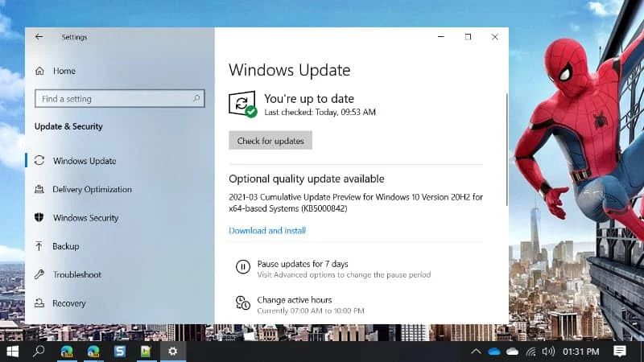Click the active hours clock icon

point(243,303)
